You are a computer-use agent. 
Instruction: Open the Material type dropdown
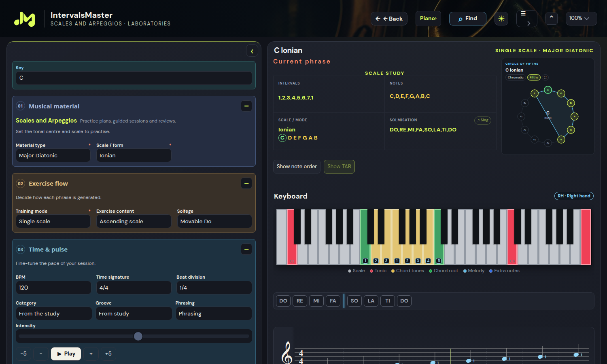tap(53, 155)
